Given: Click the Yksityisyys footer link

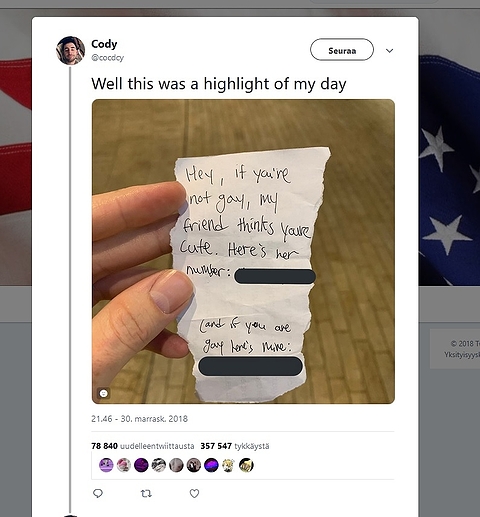Looking at the screenshot, I should coord(462,355).
